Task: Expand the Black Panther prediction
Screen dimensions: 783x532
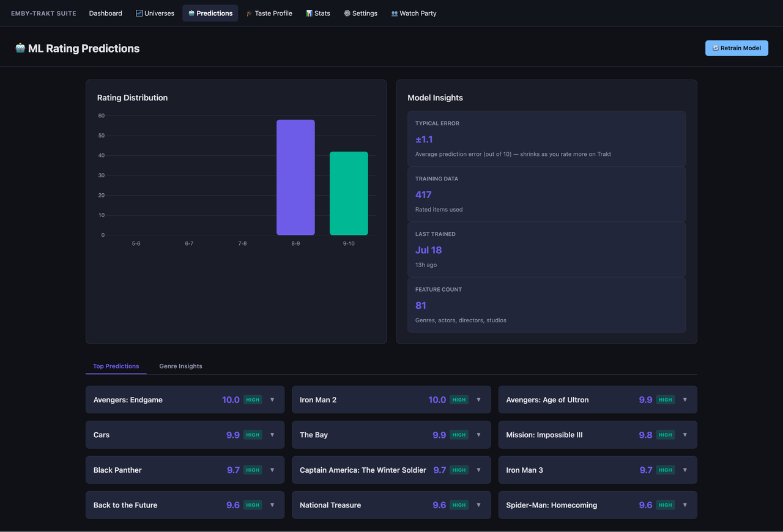Action: tap(272, 470)
